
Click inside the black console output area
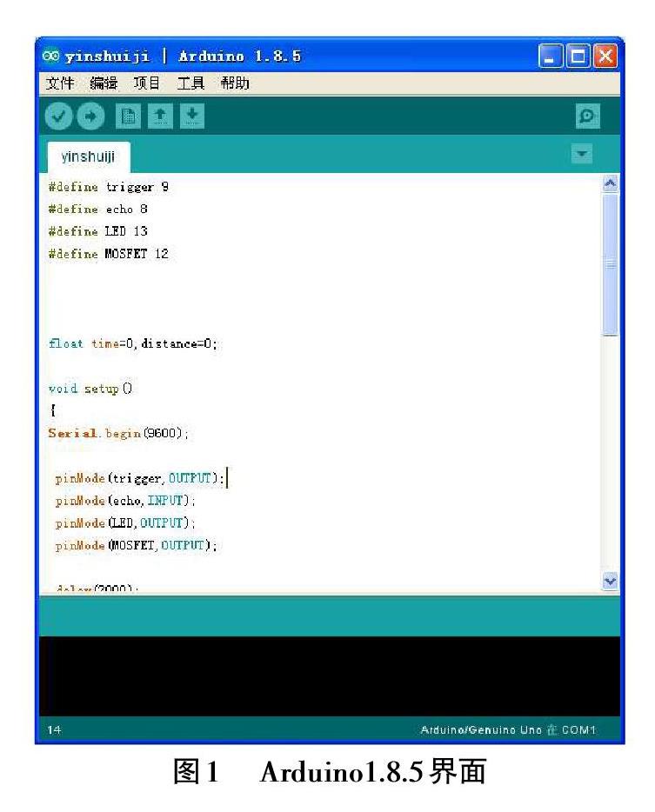tap(330, 676)
